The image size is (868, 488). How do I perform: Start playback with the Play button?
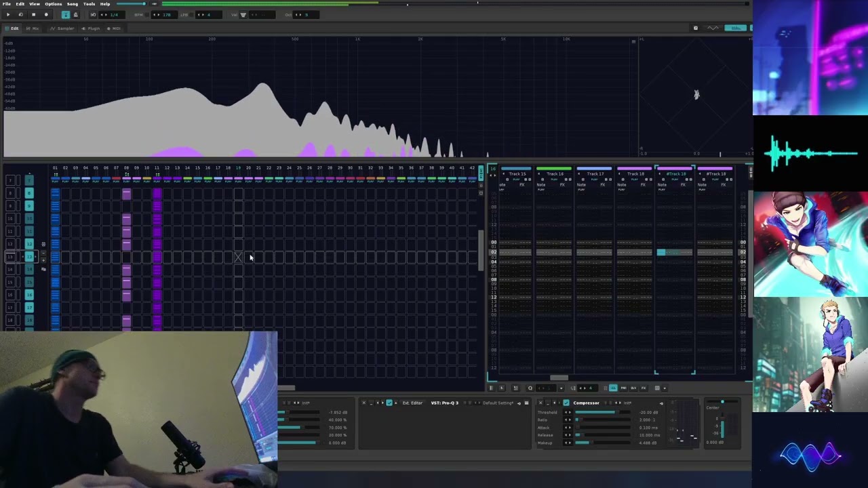point(8,15)
